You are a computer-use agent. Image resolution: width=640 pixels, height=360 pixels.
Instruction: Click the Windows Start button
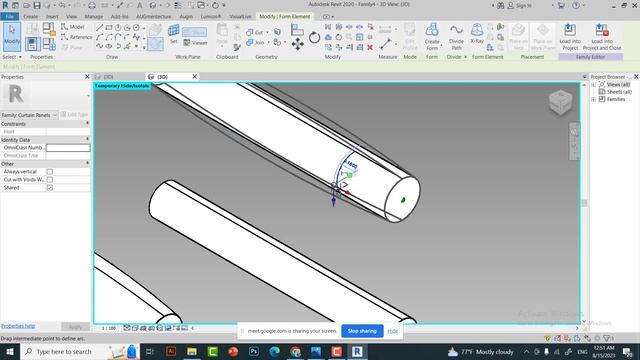pyautogui.click(x=9, y=351)
